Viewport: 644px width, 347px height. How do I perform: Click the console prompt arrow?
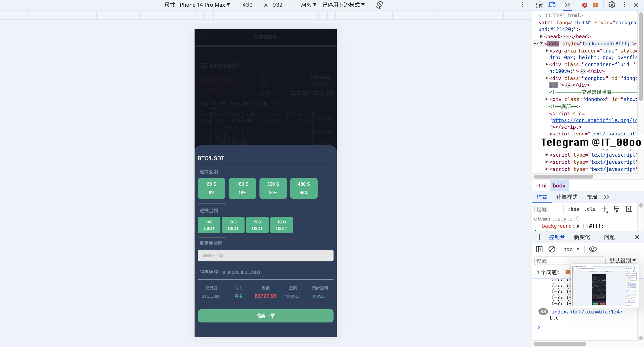click(539, 328)
